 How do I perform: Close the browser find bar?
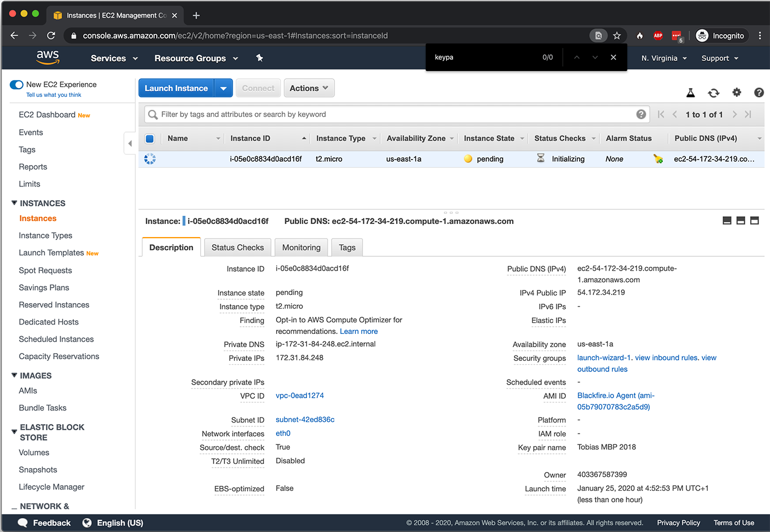click(x=613, y=57)
